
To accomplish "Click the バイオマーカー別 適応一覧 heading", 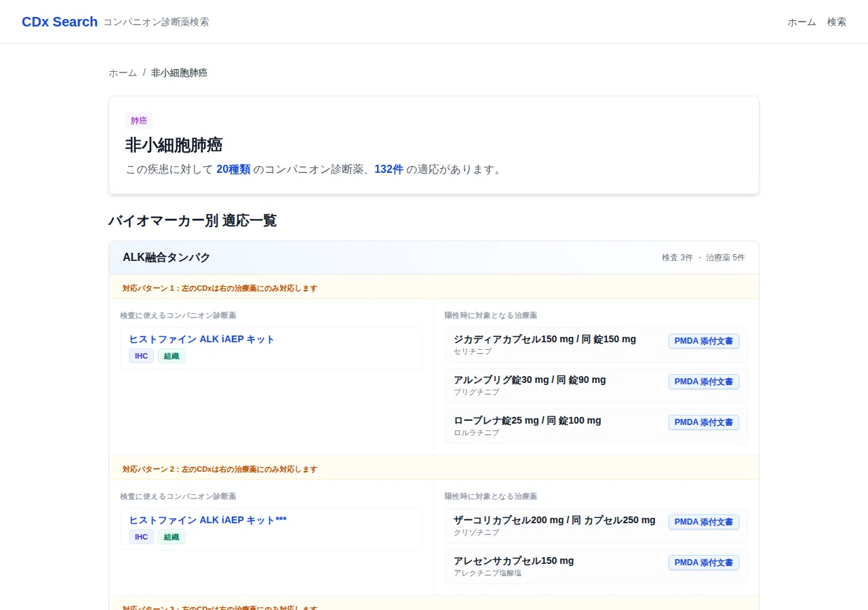I will pos(193,220).
